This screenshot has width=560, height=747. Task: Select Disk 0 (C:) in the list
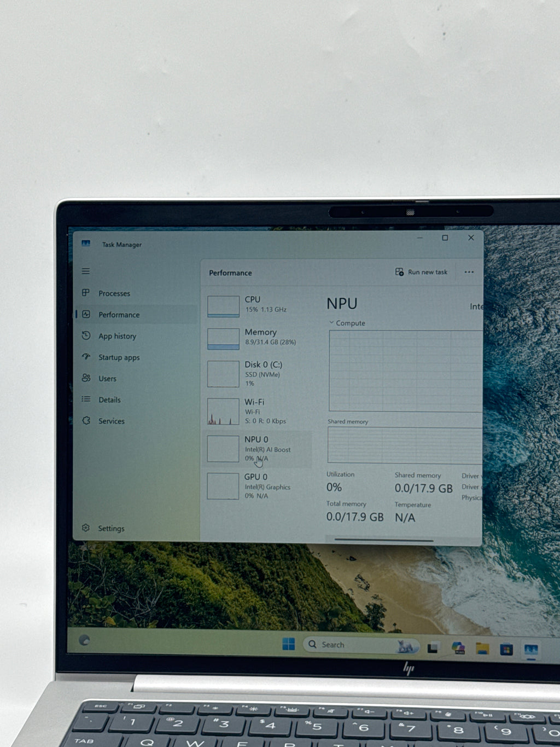pyautogui.click(x=258, y=374)
